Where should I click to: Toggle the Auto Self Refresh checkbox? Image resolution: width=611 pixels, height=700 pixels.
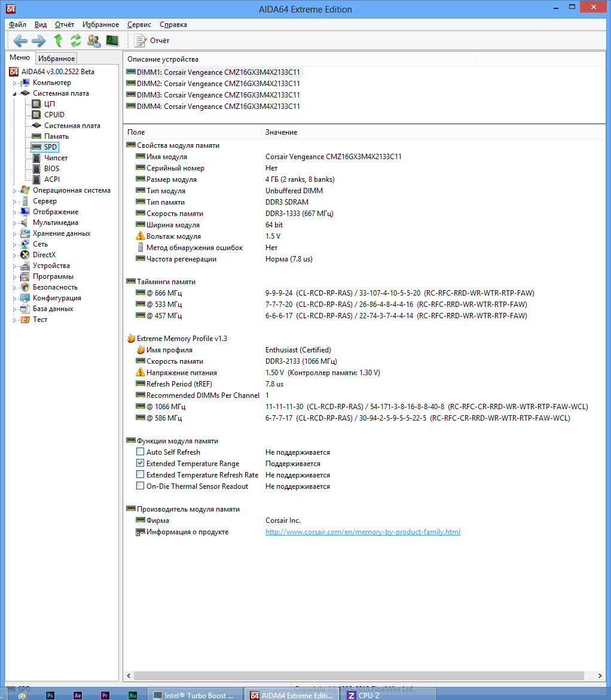click(x=140, y=452)
